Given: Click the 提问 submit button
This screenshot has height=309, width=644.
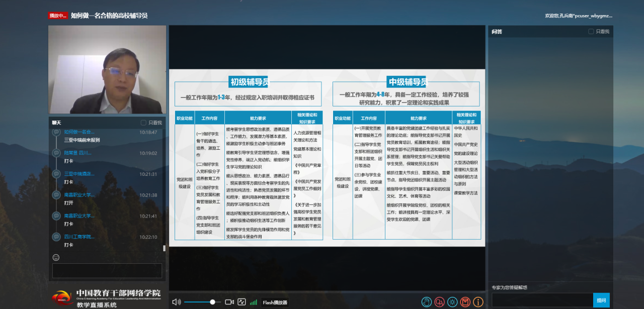Looking at the screenshot, I should click(601, 300).
